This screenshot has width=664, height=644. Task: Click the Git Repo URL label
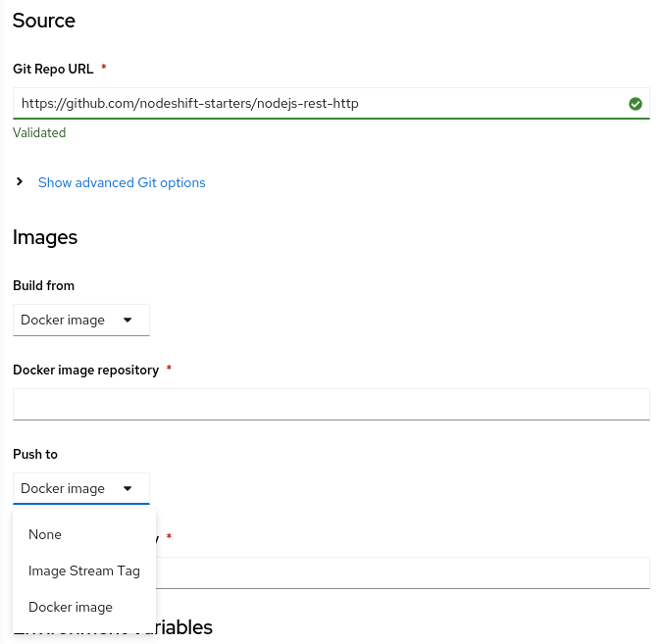(x=53, y=69)
